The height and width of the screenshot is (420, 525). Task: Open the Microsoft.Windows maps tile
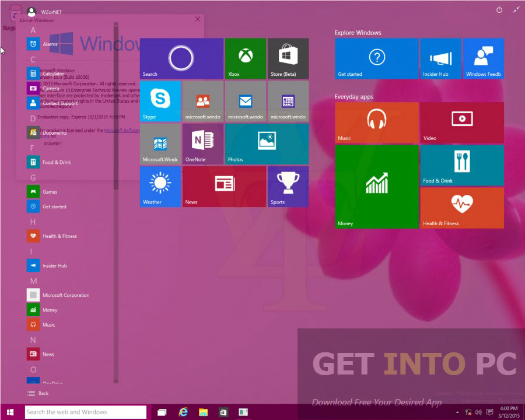coord(160,144)
